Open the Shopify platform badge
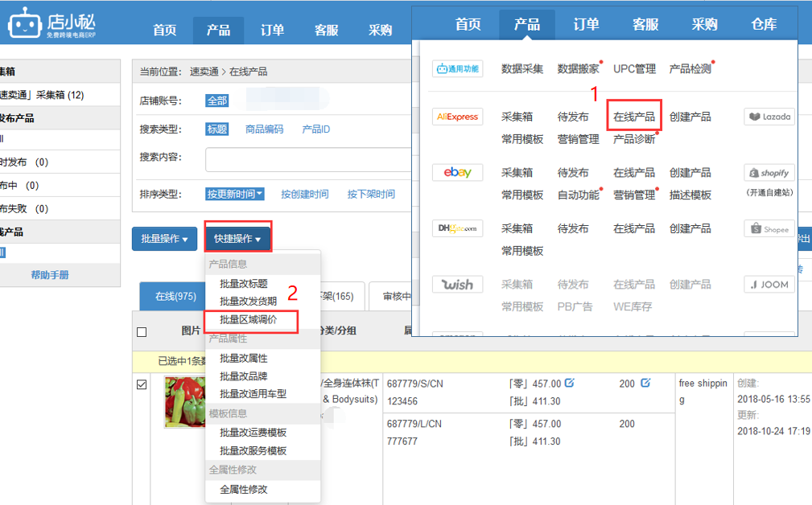 point(769,173)
